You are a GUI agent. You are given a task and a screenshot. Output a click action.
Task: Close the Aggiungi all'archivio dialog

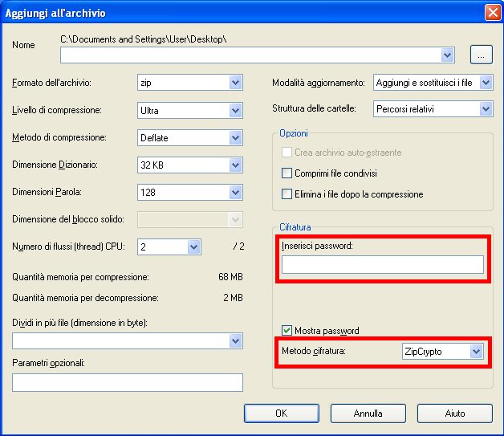pos(491,13)
